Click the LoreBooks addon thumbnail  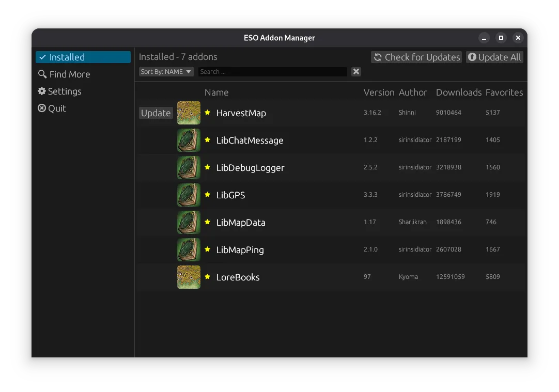click(x=189, y=277)
